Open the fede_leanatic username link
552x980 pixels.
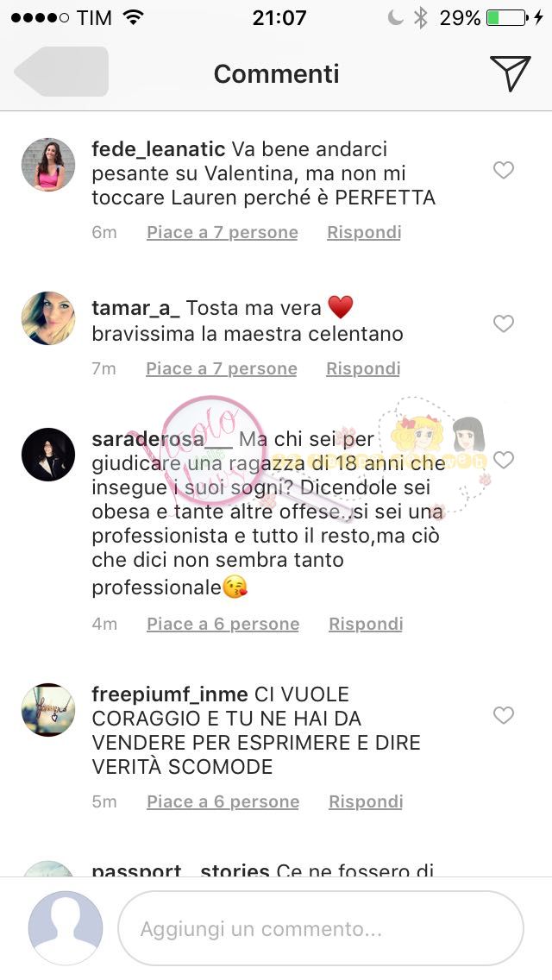158,149
